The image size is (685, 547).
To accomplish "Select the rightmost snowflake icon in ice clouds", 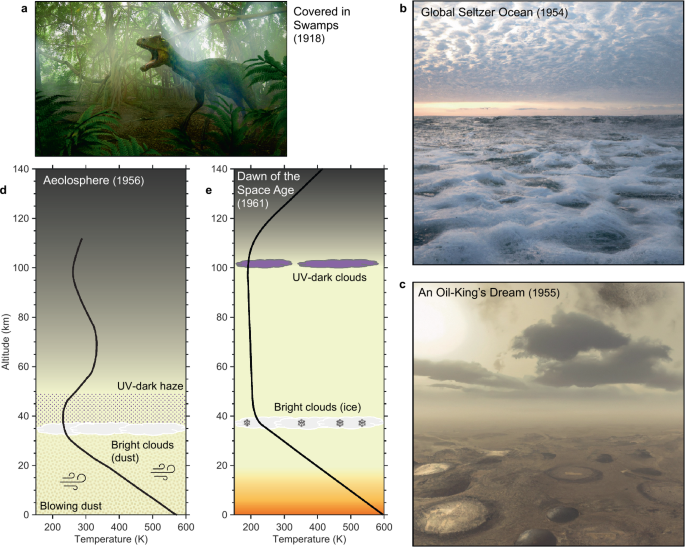I will [x=362, y=423].
